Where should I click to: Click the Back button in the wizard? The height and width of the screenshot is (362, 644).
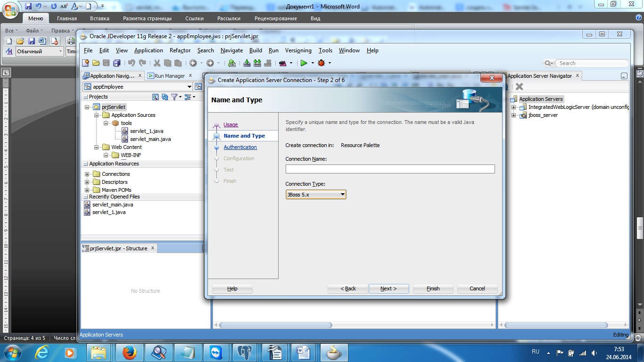[x=348, y=288]
